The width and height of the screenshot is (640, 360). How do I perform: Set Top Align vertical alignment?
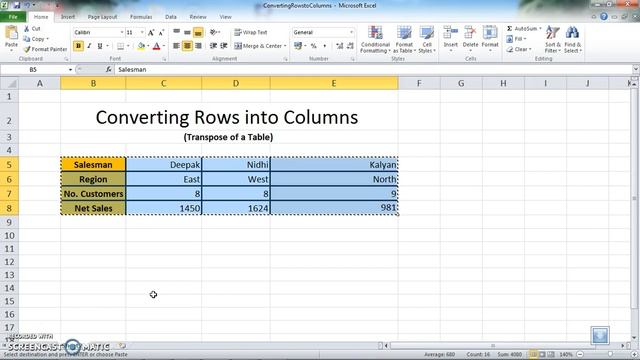(x=177, y=32)
